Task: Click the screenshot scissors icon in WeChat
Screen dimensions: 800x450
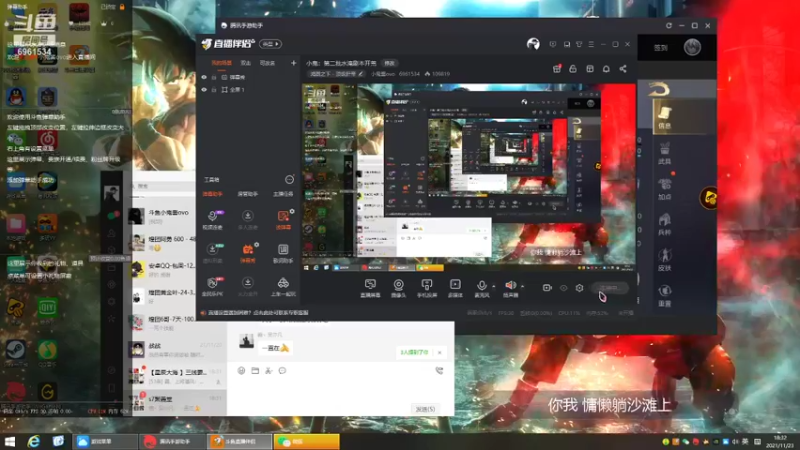Action: [x=268, y=370]
